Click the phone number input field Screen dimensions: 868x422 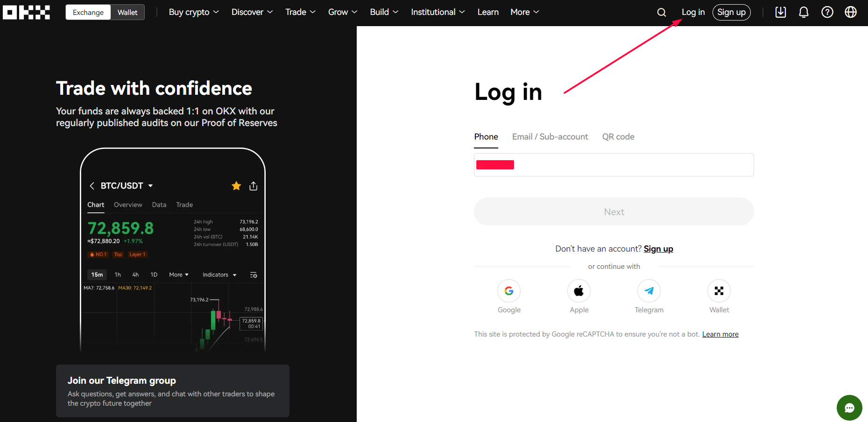[614, 165]
